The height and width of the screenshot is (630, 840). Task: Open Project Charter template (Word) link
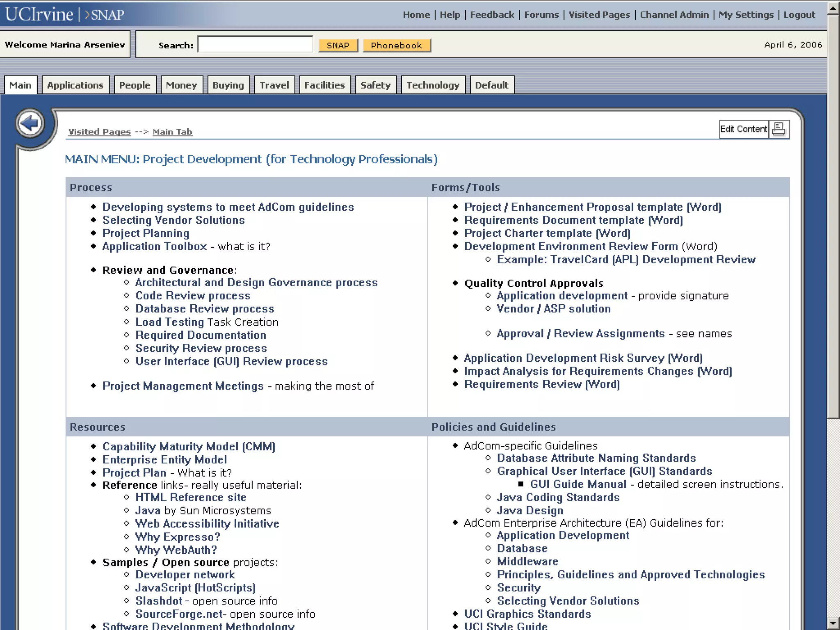coord(547,233)
